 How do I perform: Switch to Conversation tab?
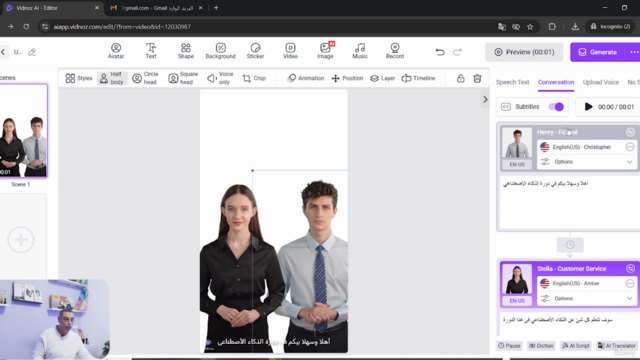tap(556, 82)
